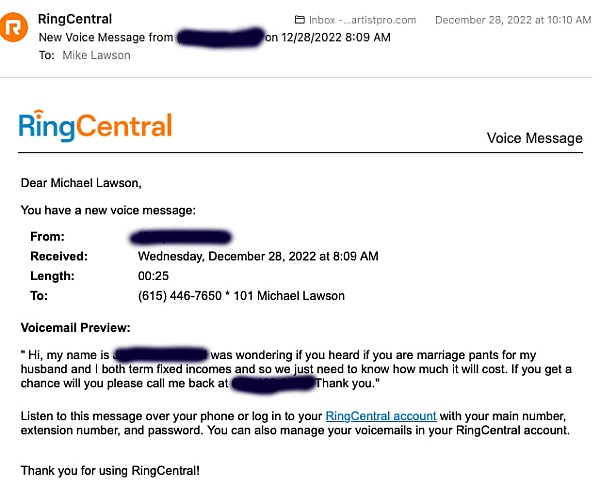Click the Inbox mailbox folder icon
600x486 pixels.
tap(301, 20)
